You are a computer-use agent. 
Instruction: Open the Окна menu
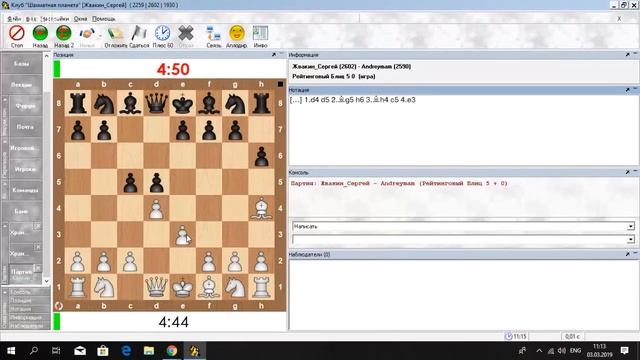pos(80,19)
